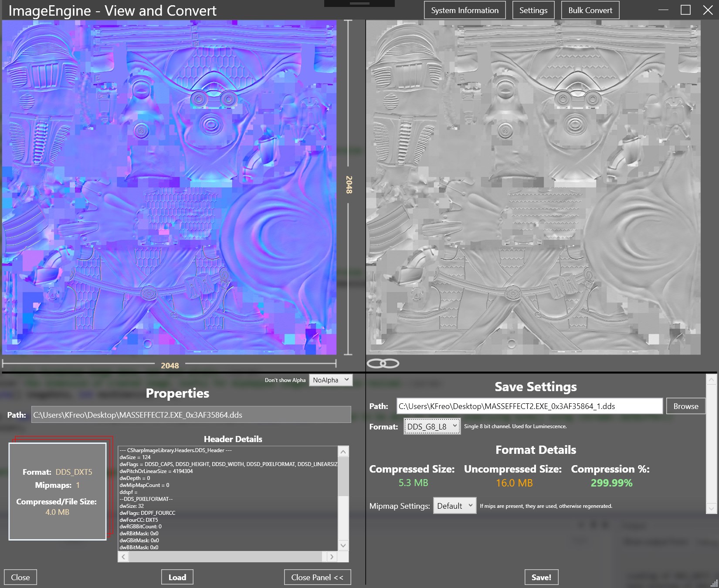Click the 'dwPitchOrLinearSize = 4194304' line
The image size is (719, 588).
156,471
